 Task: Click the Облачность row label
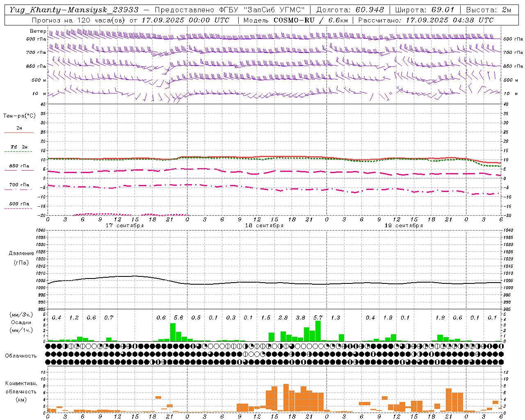tap(21, 356)
